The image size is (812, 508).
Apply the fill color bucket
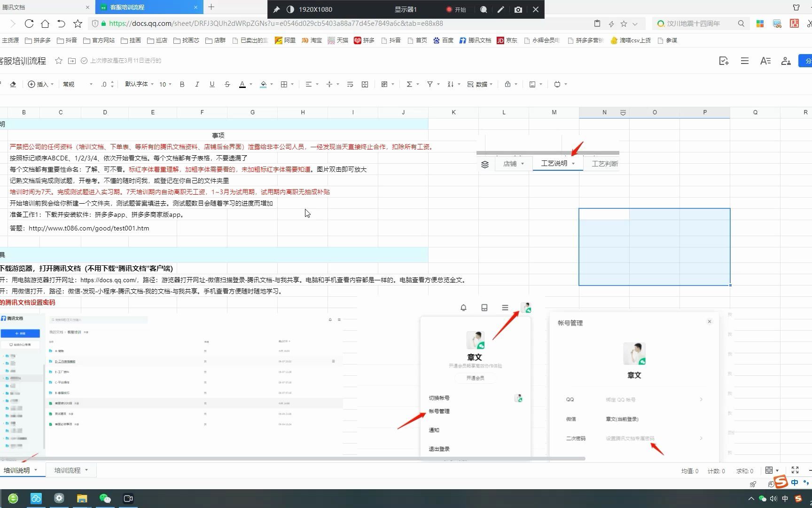point(263,84)
